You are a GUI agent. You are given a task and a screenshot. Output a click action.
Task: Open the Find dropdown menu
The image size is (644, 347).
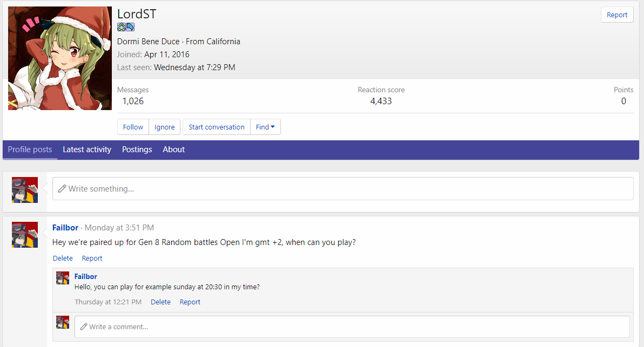(x=265, y=127)
